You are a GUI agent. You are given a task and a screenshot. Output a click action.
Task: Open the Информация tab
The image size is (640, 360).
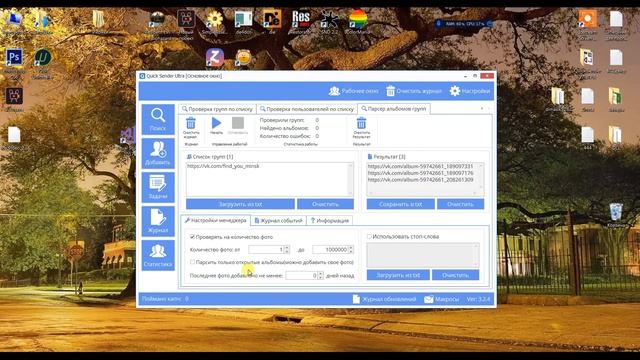coord(330,220)
